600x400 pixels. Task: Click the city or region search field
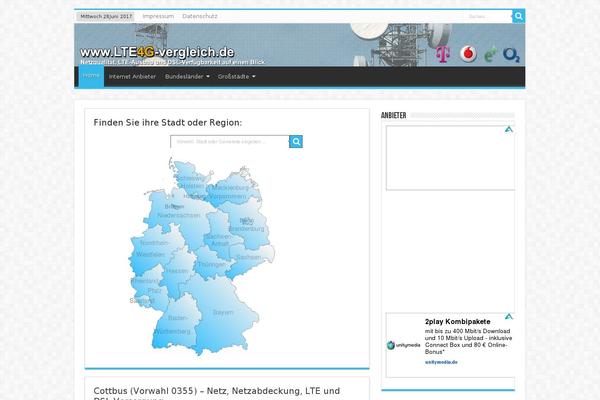click(x=228, y=142)
